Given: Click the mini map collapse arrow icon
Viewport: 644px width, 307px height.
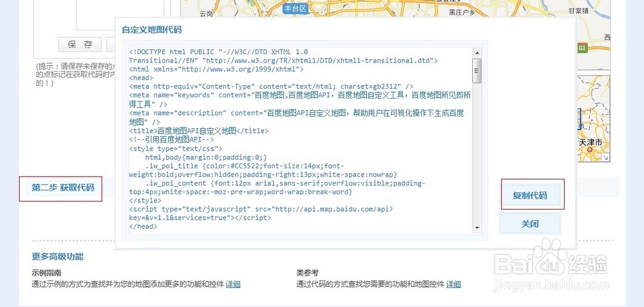Looking at the screenshot, I should coord(606,157).
